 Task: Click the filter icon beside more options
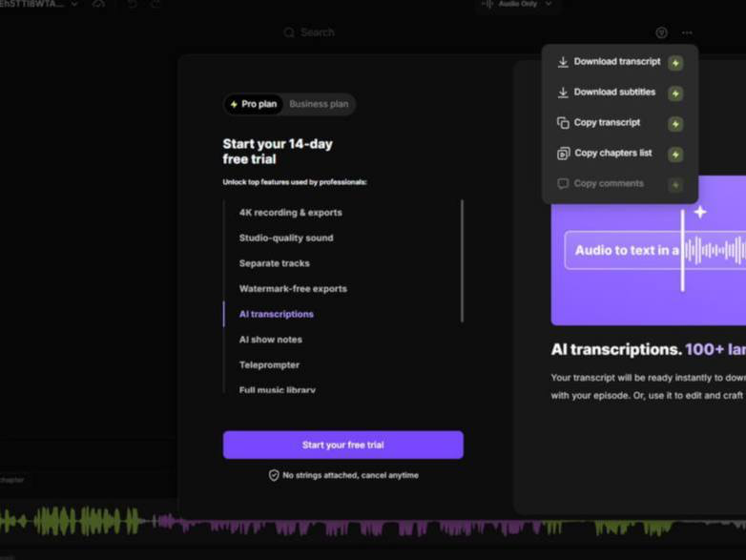(x=661, y=32)
